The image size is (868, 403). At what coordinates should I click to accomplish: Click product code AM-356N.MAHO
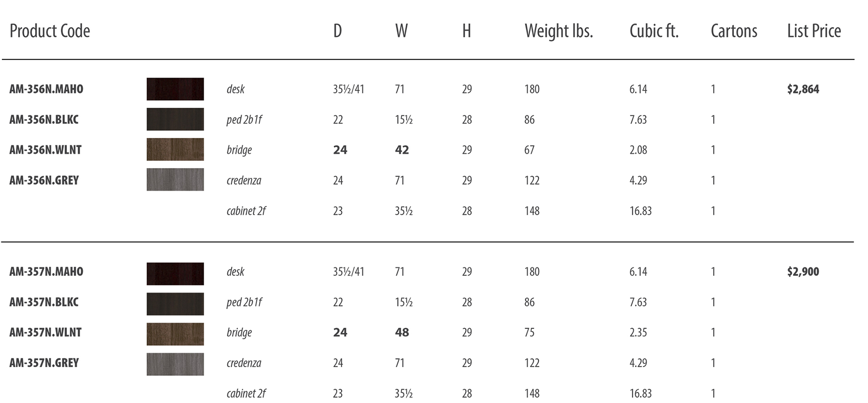[x=46, y=89]
